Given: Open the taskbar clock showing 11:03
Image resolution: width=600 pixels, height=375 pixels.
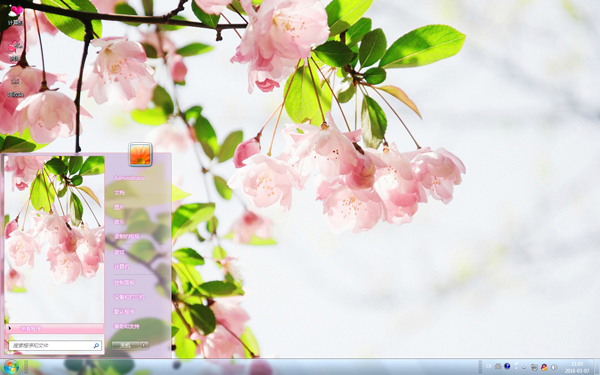Looking at the screenshot, I should pyautogui.click(x=577, y=367).
